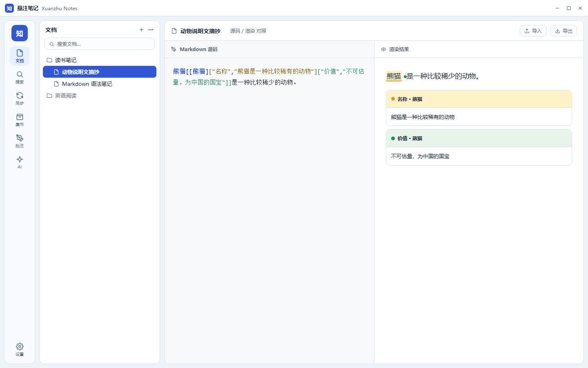The width and height of the screenshot is (588, 368).
Task: Click the eye icon next to 渲染结果
Action: (383, 49)
